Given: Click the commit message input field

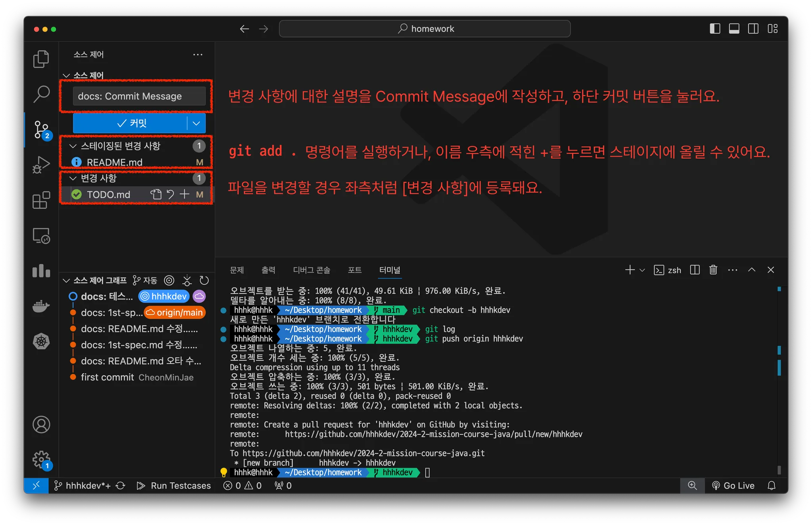Looking at the screenshot, I should 139,96.
